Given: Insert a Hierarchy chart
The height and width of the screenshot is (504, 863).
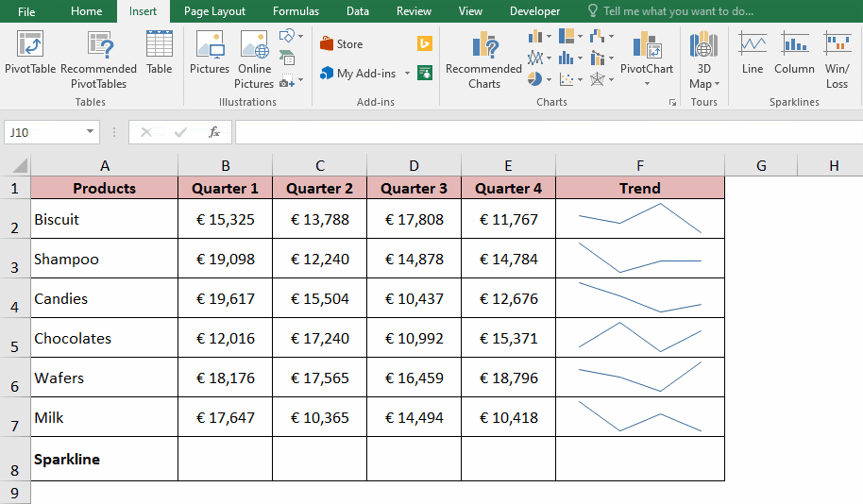Looking at the screenshot, I should pos(570,36).
